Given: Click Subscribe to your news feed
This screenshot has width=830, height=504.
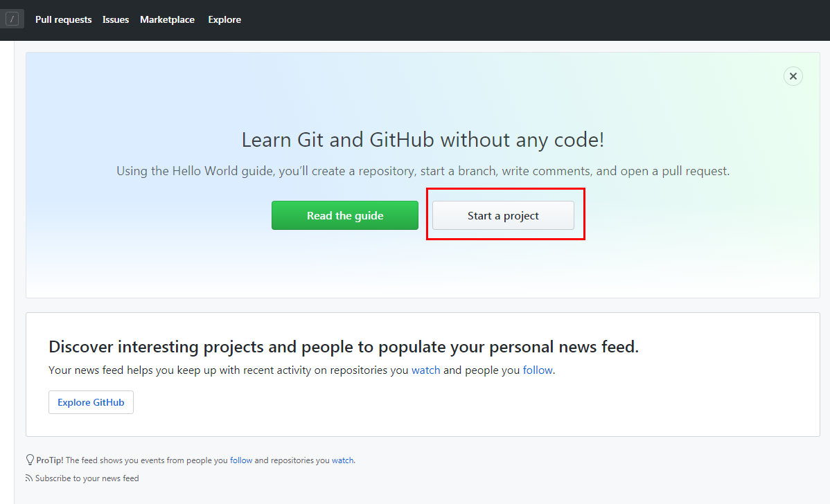Looking at the screenshot, I should click(x=87, y=478).
